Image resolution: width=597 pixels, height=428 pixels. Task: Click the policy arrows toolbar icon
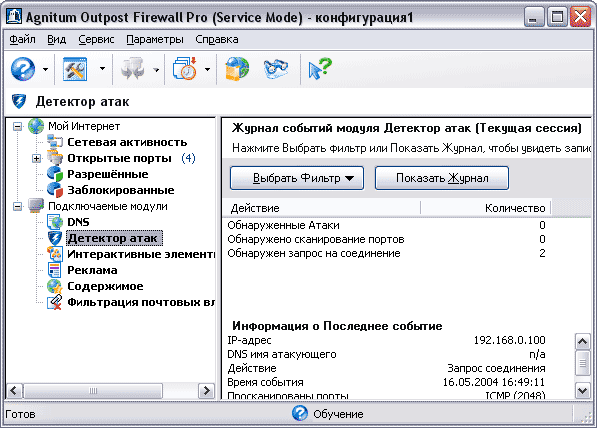tap(132, 69)
